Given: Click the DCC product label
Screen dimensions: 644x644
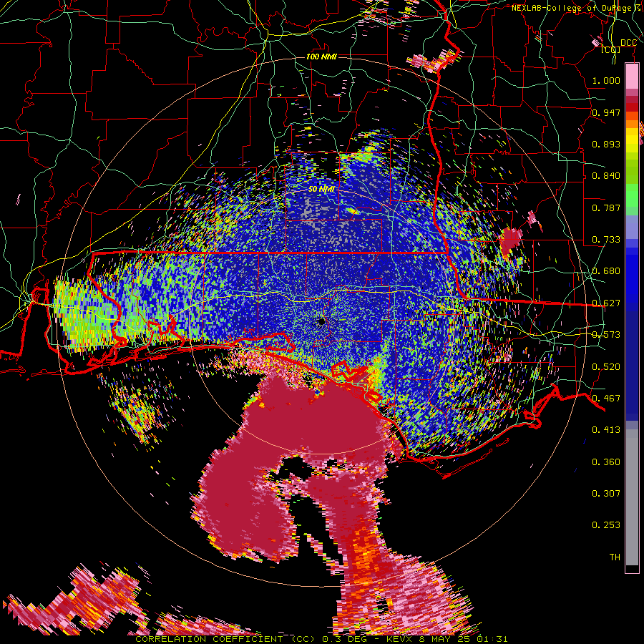Looking at the screenshot, I should [x=628, y=43].
